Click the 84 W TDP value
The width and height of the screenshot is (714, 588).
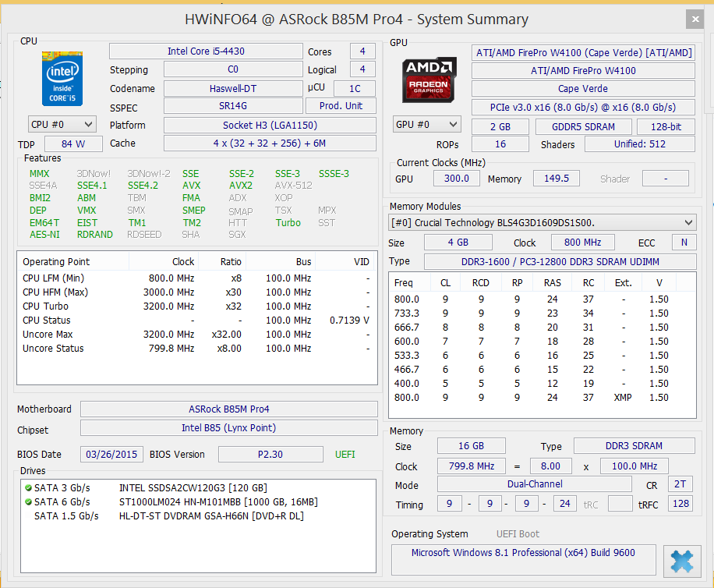click(73, 144)
